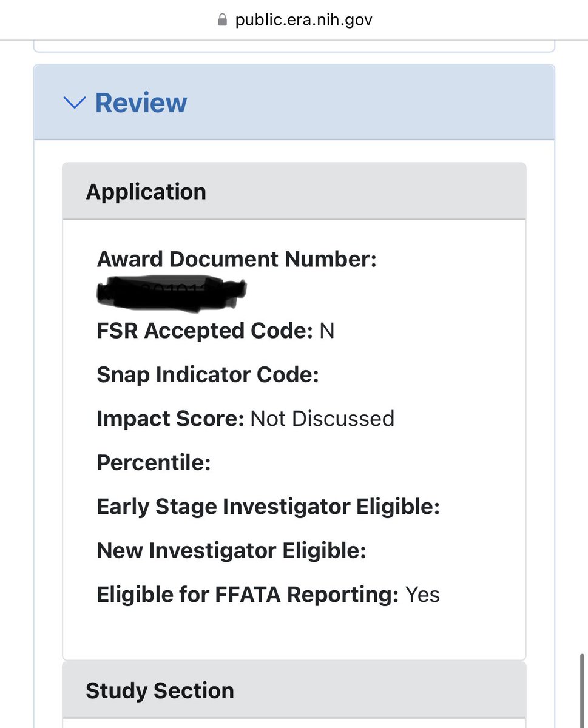Collapse the Review section chevron
The image size is (588, 728).
pyautogui.click(x=74, y=103)
